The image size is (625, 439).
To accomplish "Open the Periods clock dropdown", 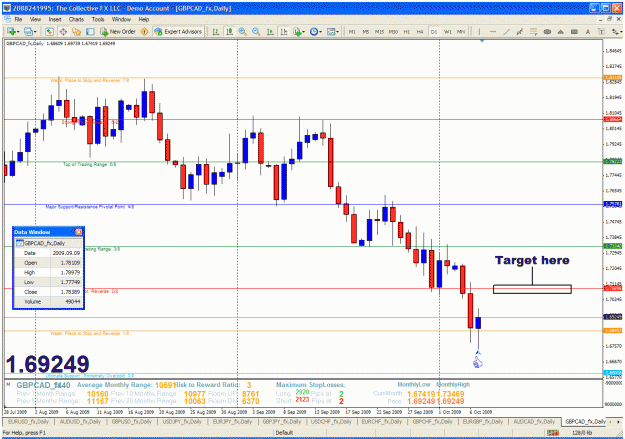I will click(315, 31).
